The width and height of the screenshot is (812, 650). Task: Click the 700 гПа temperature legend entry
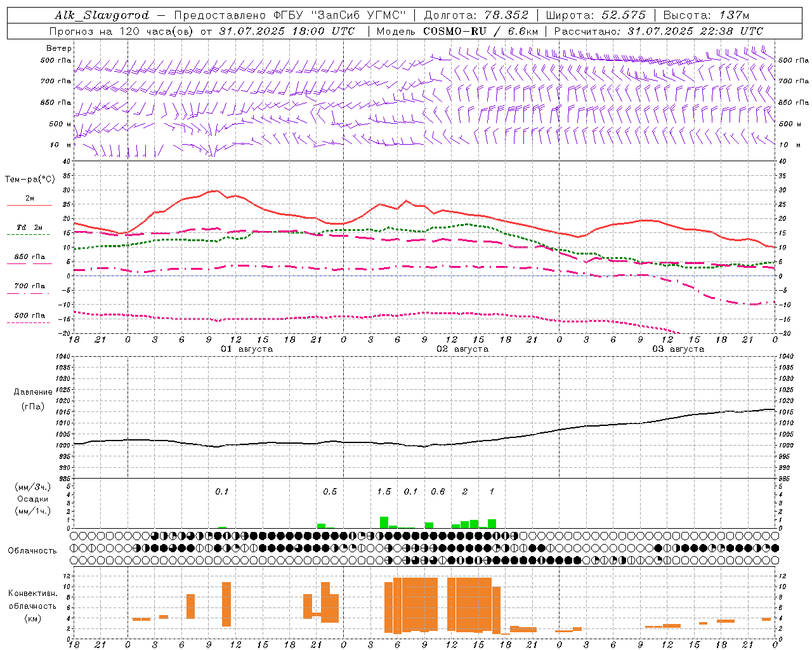(x=29, y=286)
